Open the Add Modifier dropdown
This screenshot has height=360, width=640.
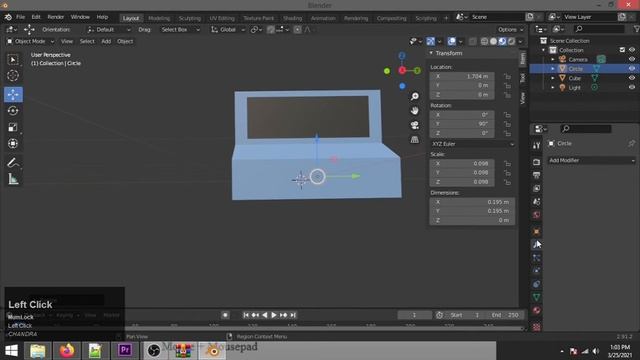(x=591, y=160)
